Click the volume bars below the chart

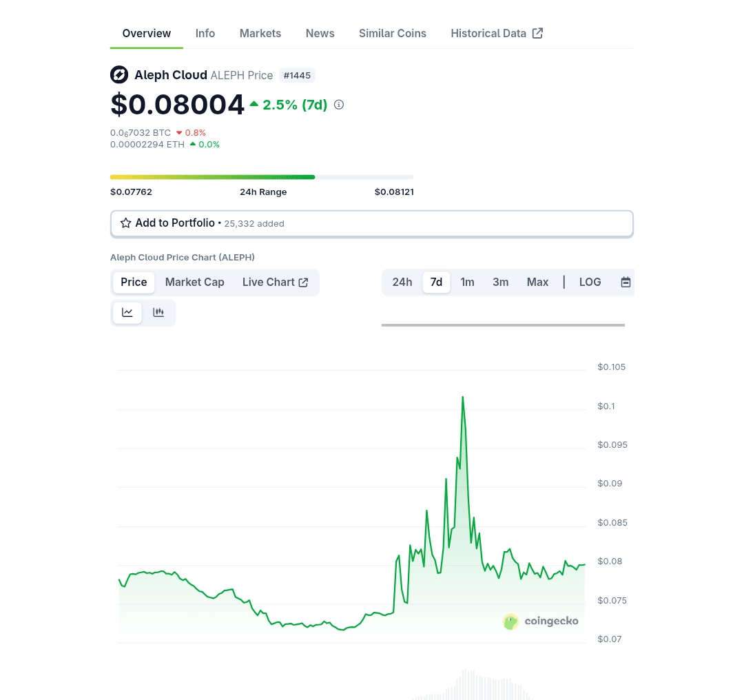[472, 686]
